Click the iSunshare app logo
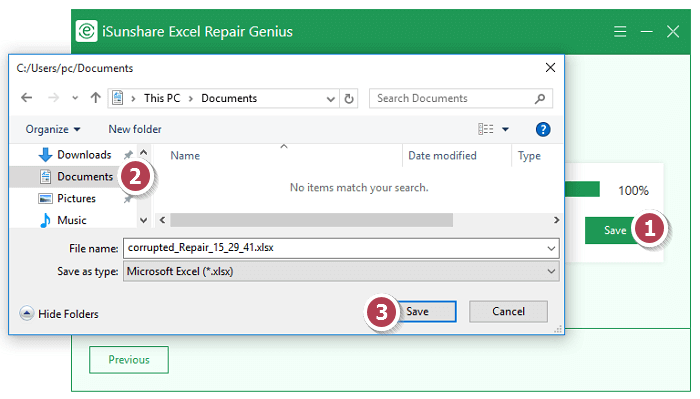Screen dimensions: 700x399 (x=86, y=31)
